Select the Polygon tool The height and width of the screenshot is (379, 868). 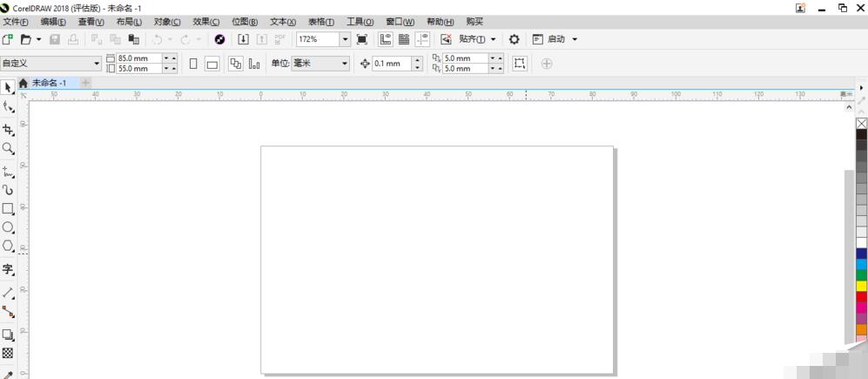coord(8,246)
